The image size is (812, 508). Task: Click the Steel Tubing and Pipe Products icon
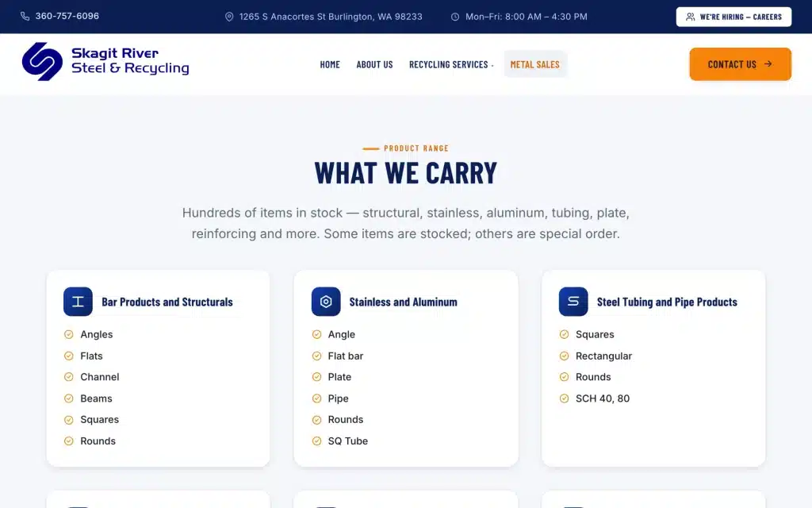pos(573,302)
